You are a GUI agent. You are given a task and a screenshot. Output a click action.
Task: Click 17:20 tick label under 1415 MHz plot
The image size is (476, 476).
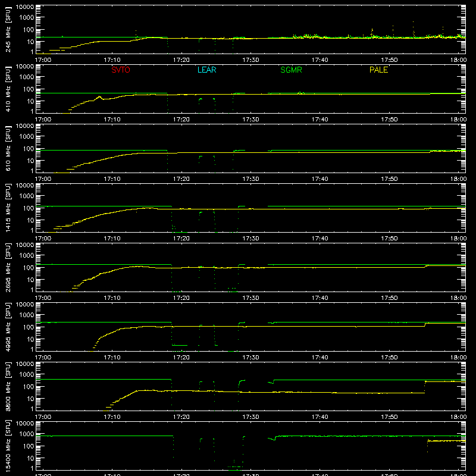[181, 239]
